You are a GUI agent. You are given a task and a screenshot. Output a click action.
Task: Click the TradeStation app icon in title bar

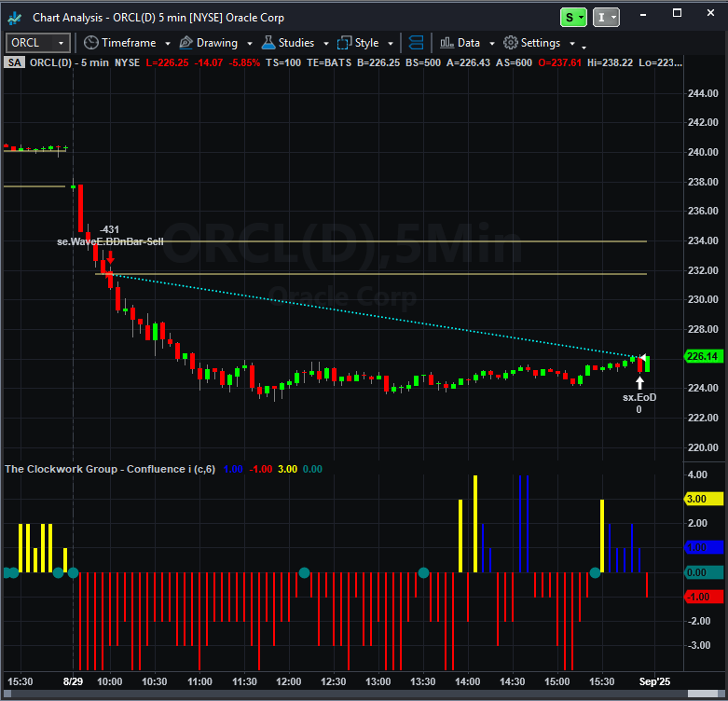(x=14, y=18)
